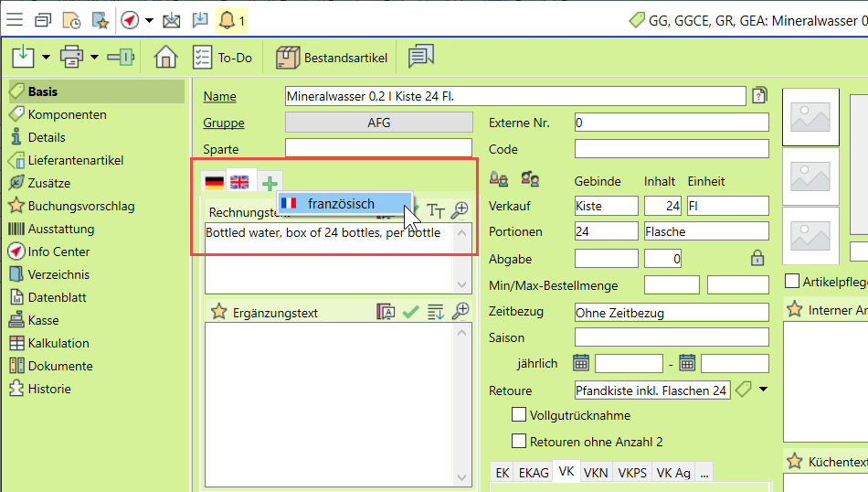Open the print options dropdown arrow
The image size is (868, 492).
click(95, 58)
